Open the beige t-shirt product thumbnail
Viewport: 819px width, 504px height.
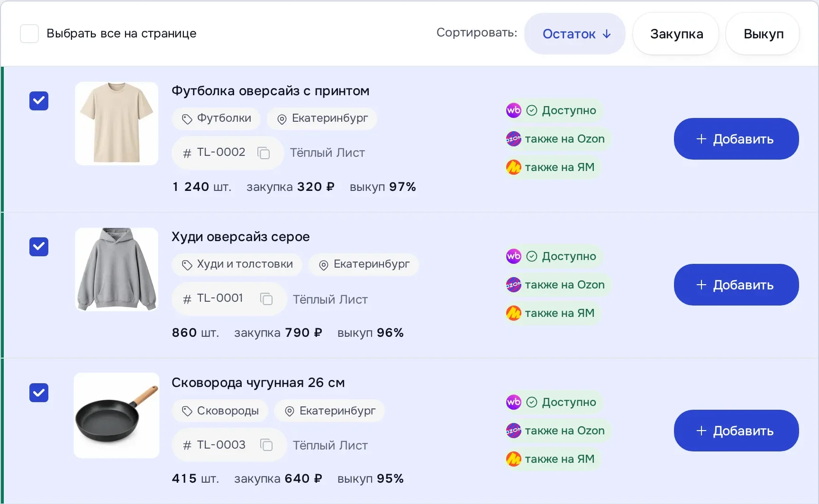[117, 124]
